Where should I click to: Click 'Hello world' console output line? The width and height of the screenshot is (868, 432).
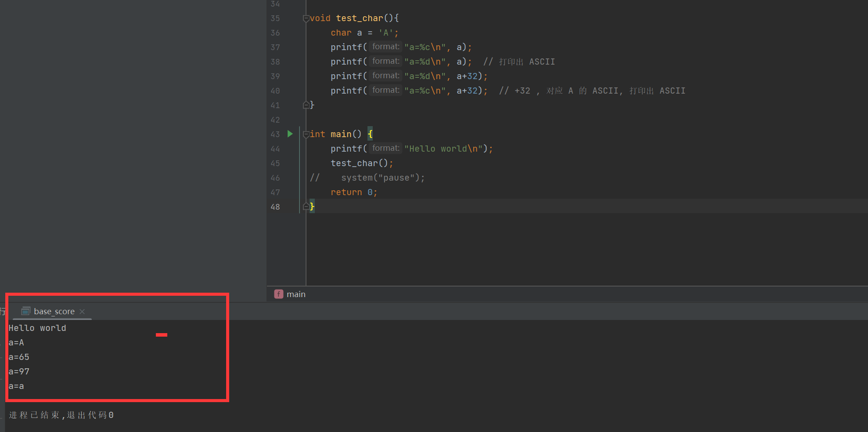(x=37, y=328)
